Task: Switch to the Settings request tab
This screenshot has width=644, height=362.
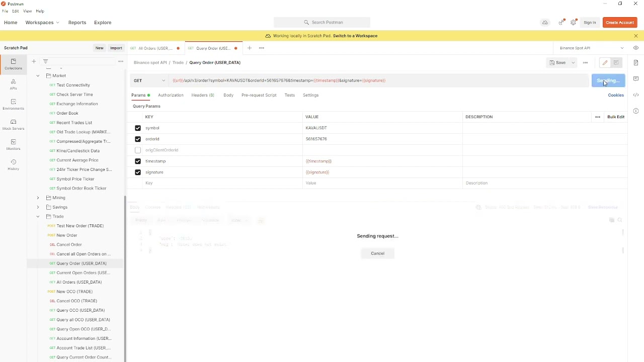Action: (311, 96)
